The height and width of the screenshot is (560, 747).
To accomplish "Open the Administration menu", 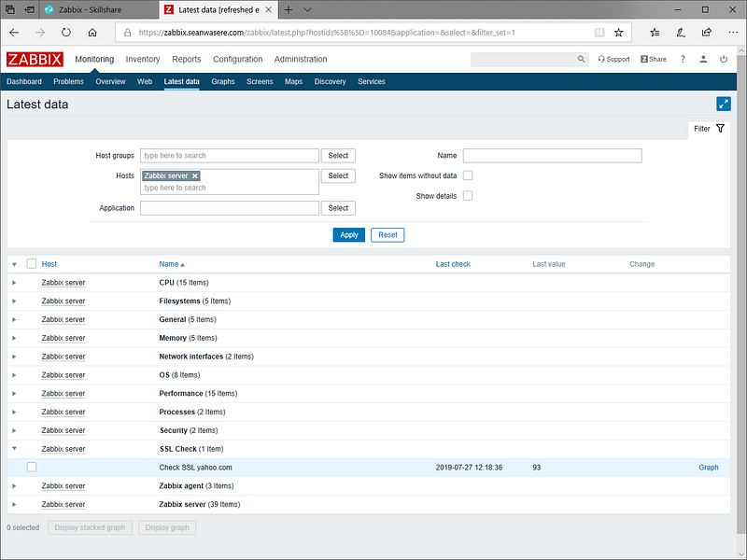I will click(x=301, y=59).
